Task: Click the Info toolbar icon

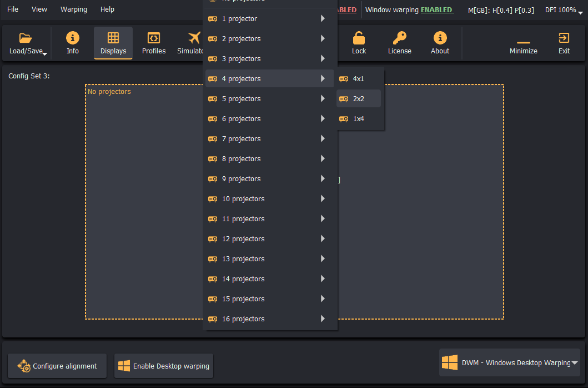Action: [x=73, y=38]
